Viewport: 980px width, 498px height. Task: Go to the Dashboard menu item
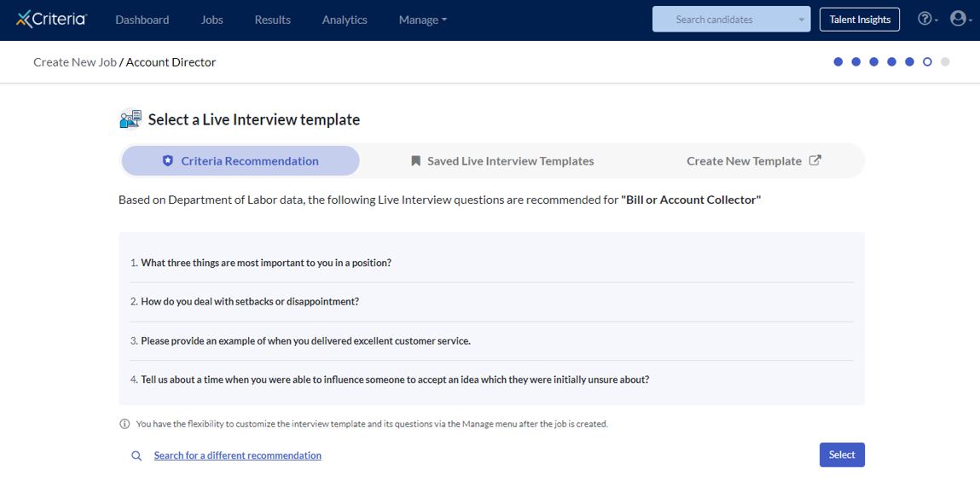click(142, 19)
